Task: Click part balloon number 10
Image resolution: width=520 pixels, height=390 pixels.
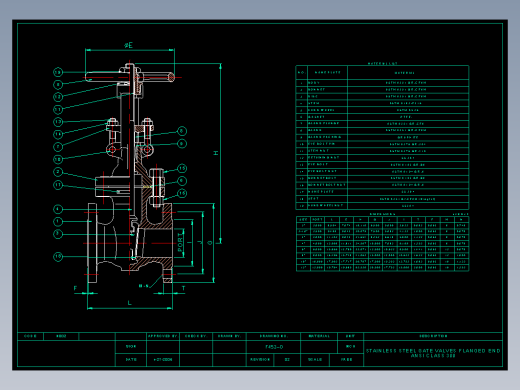Action: tap(58, 257)
